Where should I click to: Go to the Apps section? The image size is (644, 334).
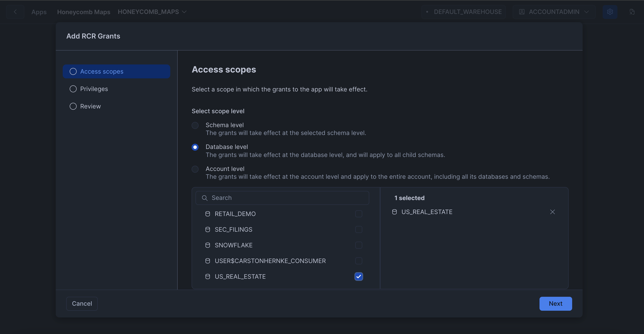point(39,12)
